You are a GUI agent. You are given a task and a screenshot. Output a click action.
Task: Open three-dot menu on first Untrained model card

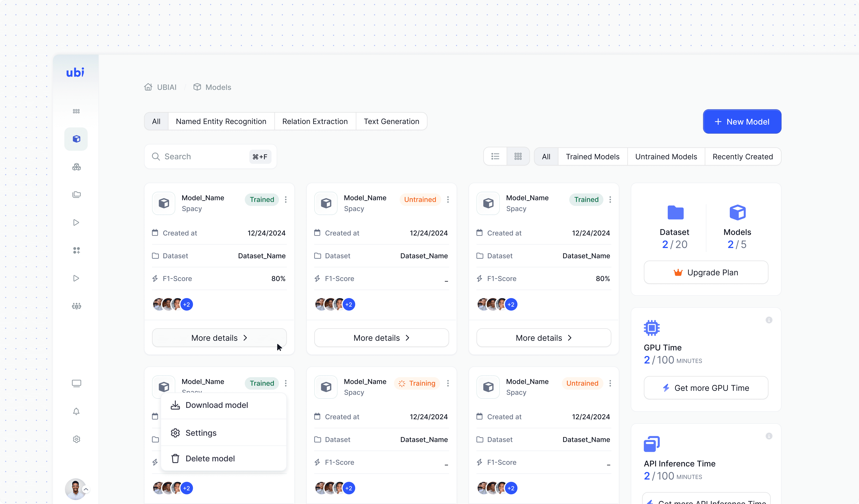[x=448, y=199]
